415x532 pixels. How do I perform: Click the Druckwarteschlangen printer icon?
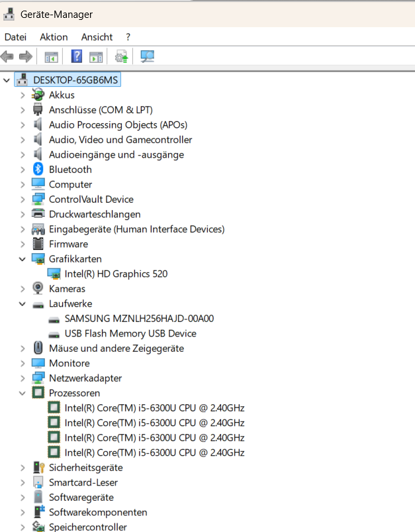(x=38, y=213)
